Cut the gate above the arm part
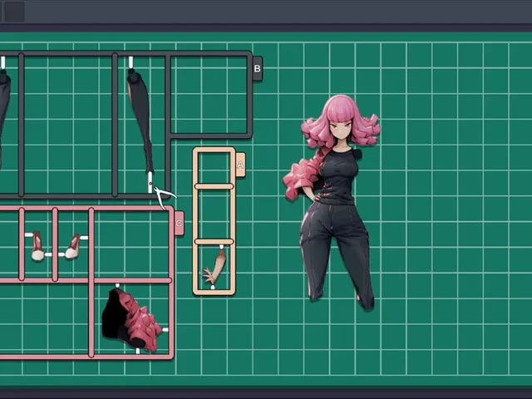Image resolution: width=532 pixels, height=399 pixels. pyautogui.click(x=222, y=247)
